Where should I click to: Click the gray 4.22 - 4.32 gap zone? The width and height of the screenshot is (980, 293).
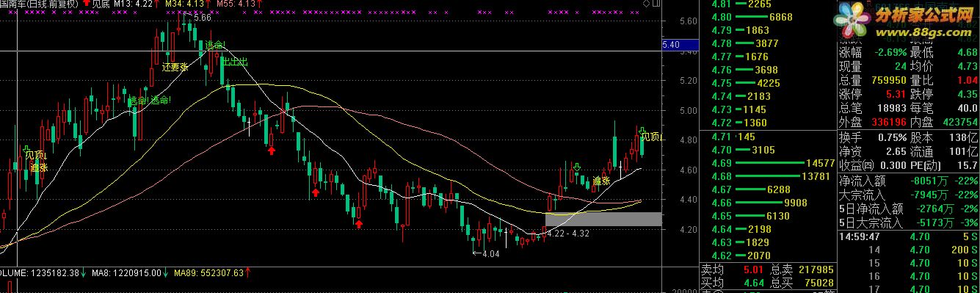(x=603, y=219)
